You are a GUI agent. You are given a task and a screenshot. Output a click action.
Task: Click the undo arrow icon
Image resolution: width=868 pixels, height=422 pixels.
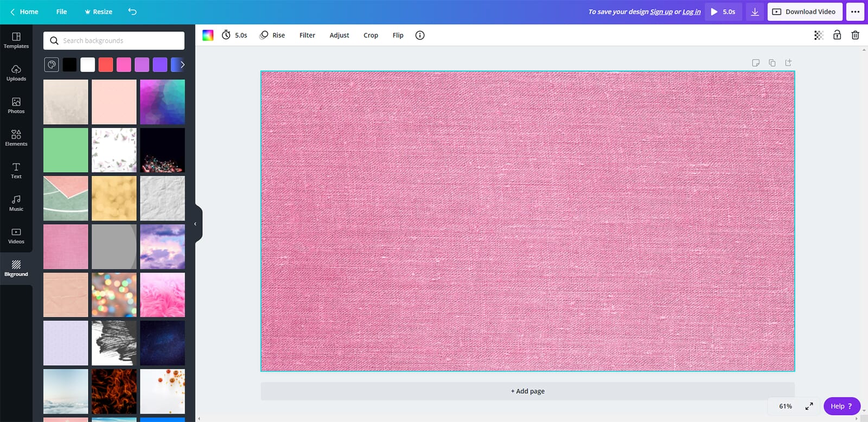tap(132, 11)
